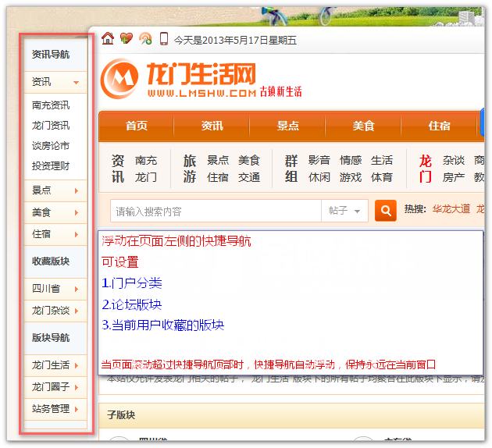This screenshot has height=448, width=492.
Task: Open 投资理财 link in sidebar
Action: [x=51, y=165]
